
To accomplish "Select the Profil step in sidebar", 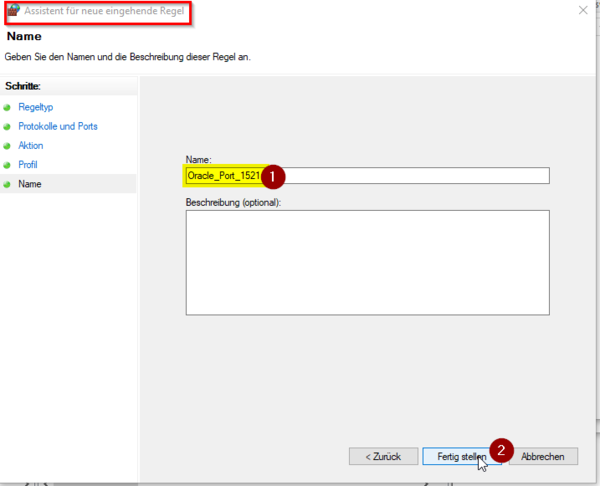I will coord(28,165).
